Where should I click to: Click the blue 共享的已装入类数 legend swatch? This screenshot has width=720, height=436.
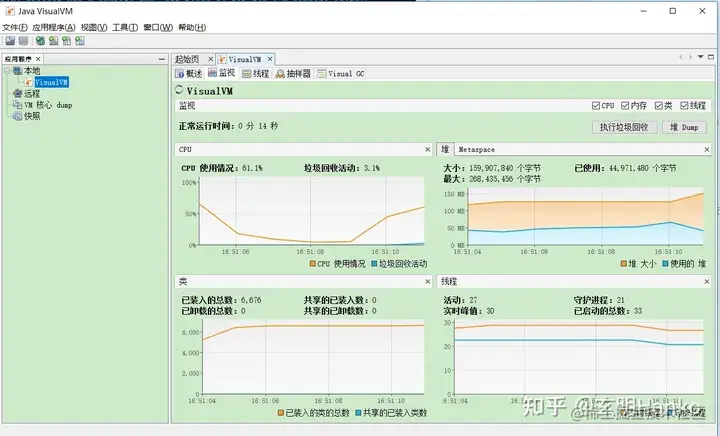click(359, 413)
